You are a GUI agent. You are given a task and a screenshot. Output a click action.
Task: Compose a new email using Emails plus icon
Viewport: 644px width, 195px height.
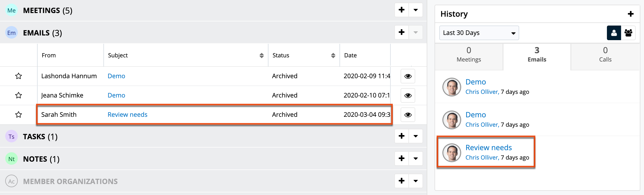click(401, 32)
